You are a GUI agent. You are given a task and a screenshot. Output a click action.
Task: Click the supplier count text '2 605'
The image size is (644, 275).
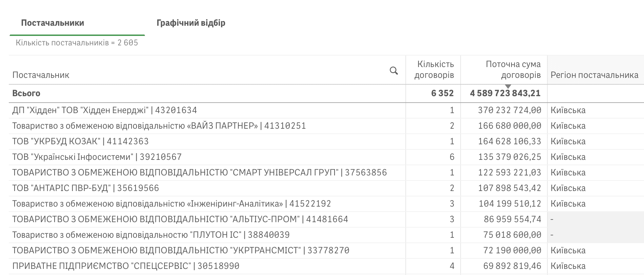click(x=128, y=43)
